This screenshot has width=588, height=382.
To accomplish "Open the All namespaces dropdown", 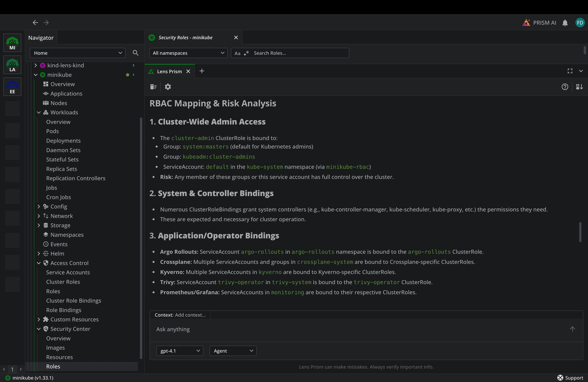I will [188, 53].
